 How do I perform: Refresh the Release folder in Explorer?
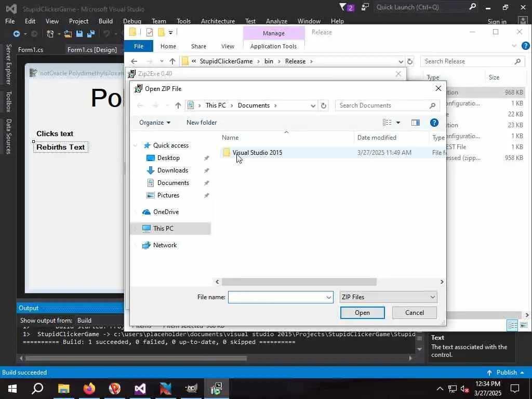click(410, 61)
